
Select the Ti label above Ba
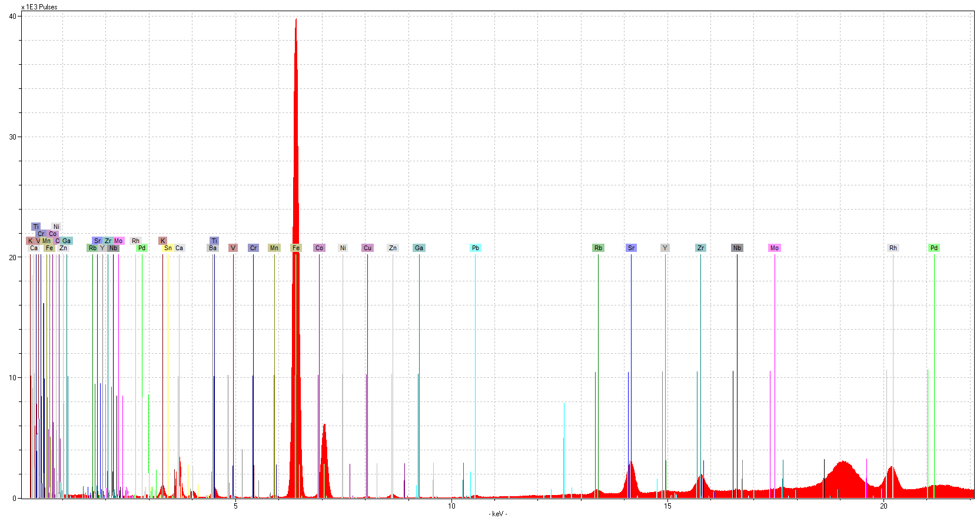(x=214, y=241)
